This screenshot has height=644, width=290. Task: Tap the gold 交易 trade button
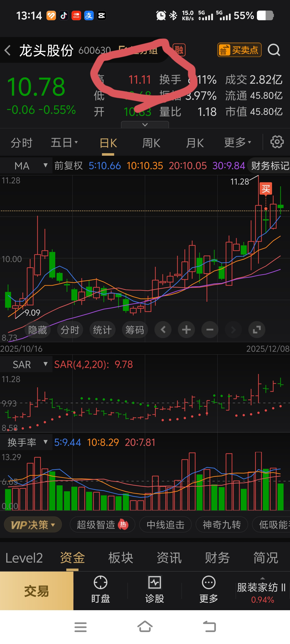[37, 591]
